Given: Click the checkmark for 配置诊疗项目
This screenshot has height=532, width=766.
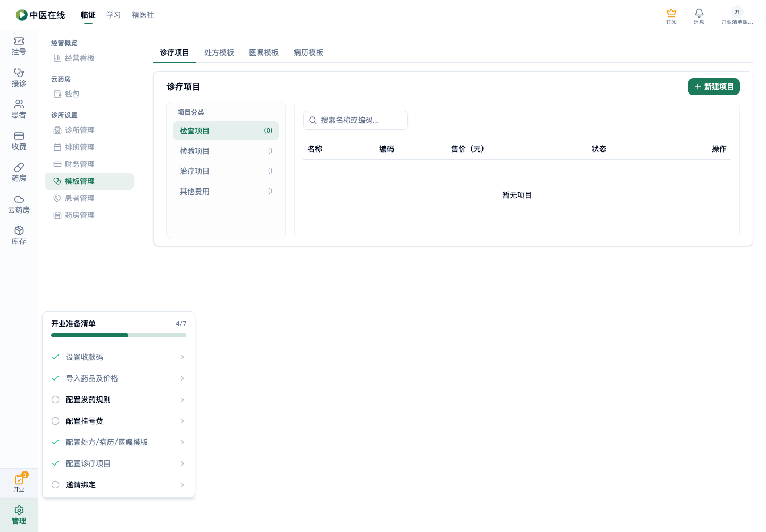Looking at the screenshot, I should pos(55,463).
